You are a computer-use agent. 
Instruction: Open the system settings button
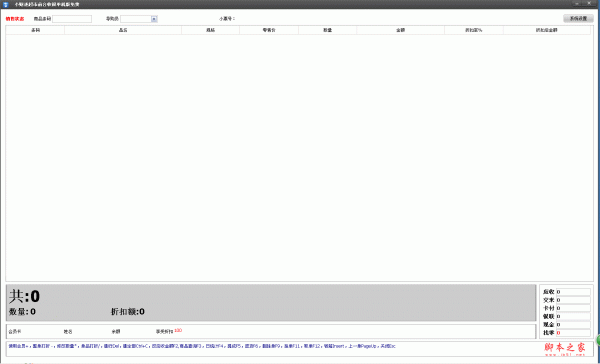(x=578, y=18)
